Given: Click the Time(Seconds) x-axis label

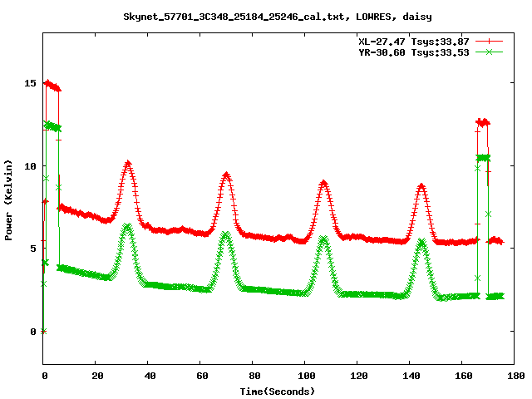Looking at the screenshot, I should point(278,391).
